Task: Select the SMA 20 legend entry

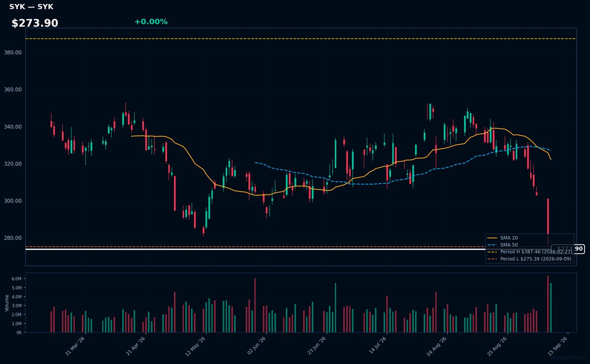Action: 502,238
